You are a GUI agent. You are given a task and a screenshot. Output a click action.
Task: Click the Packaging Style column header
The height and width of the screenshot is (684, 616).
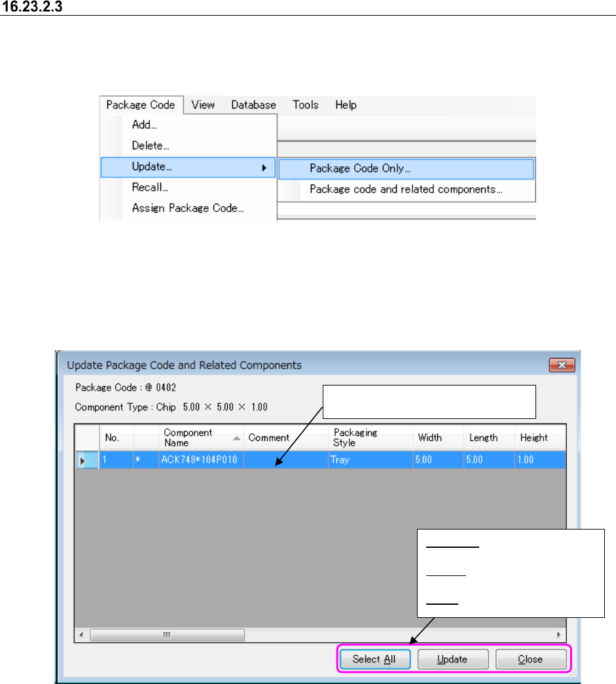pos(370,437)
